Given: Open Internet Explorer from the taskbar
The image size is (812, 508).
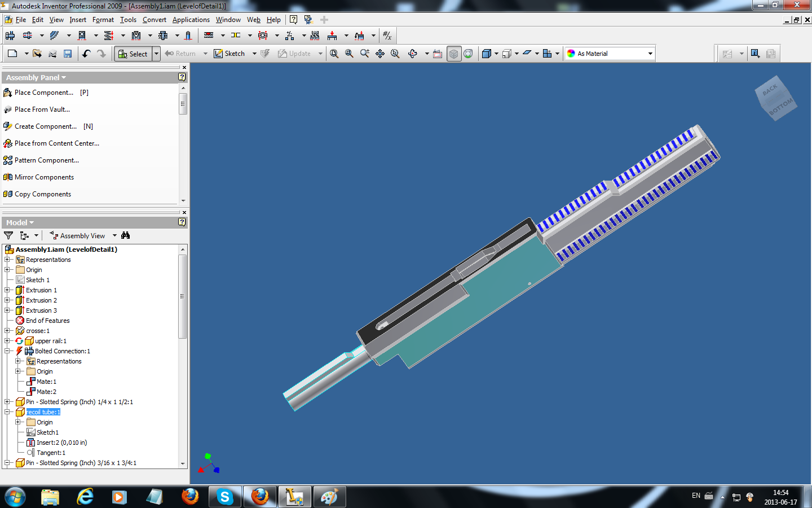Looking at the screenshot, I should pos(85,497).
